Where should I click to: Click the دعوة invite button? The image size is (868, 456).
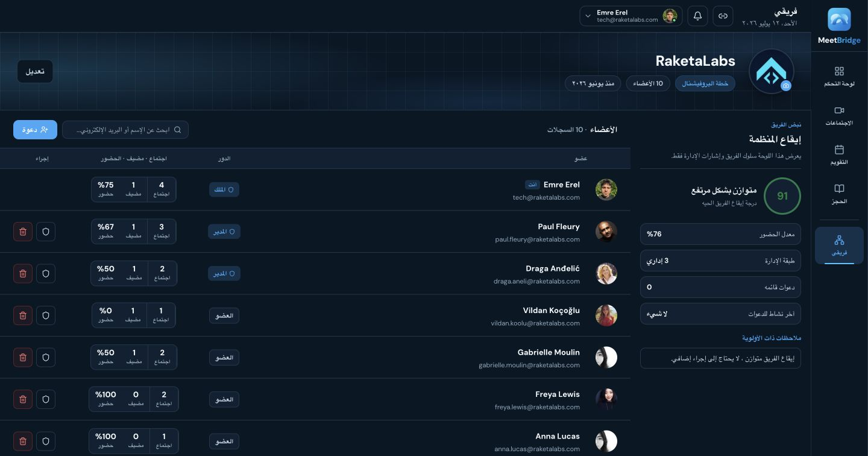35,130
